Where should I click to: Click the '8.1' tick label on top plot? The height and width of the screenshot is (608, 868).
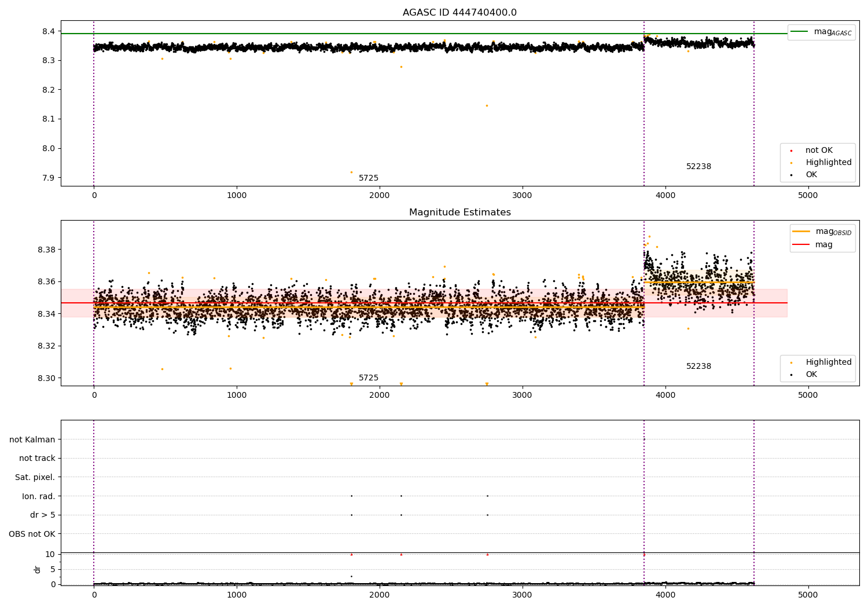point(49,119)
